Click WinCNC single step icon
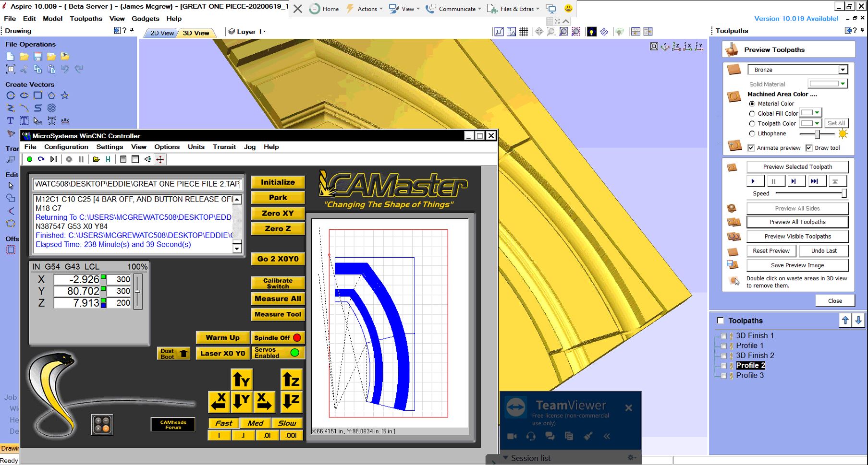868x465 pixels. coord(53,159)
